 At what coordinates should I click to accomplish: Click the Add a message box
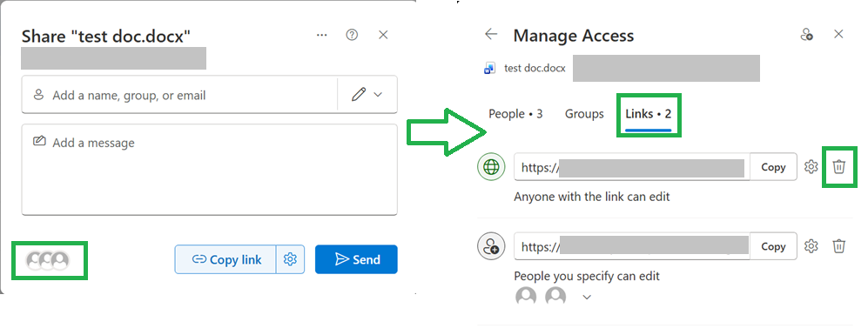click(209, 170)
